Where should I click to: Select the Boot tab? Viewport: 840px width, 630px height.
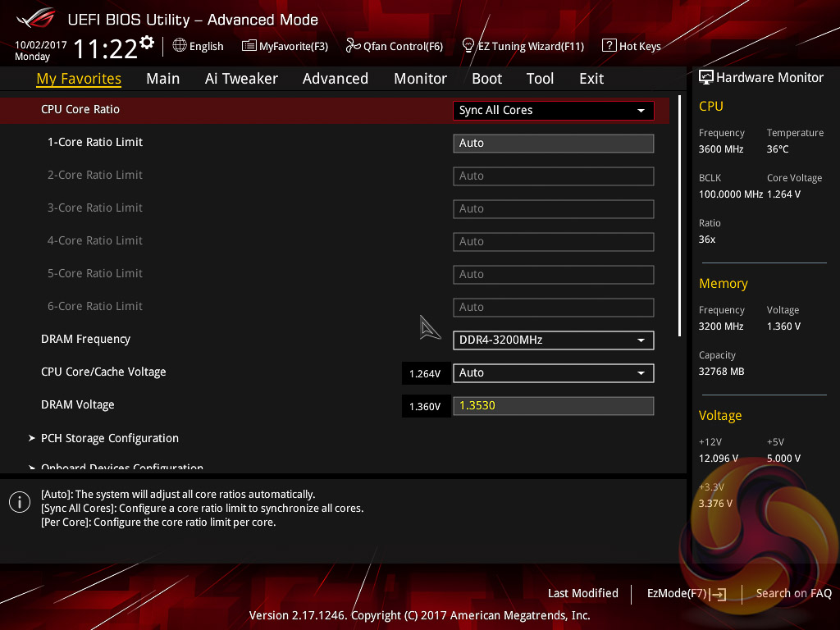[487, 79]
